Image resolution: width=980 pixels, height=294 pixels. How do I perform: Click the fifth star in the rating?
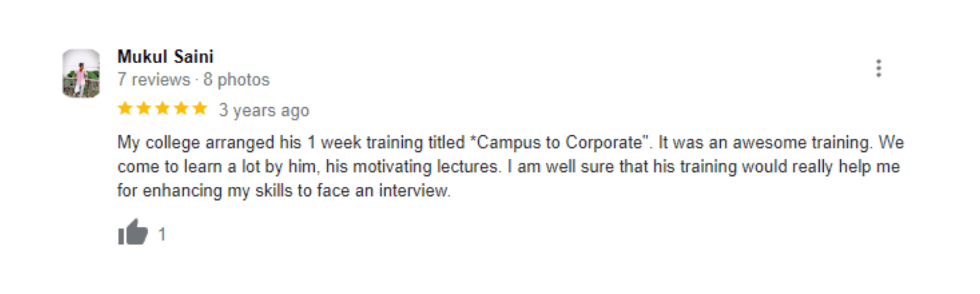[x=200, y=108]
